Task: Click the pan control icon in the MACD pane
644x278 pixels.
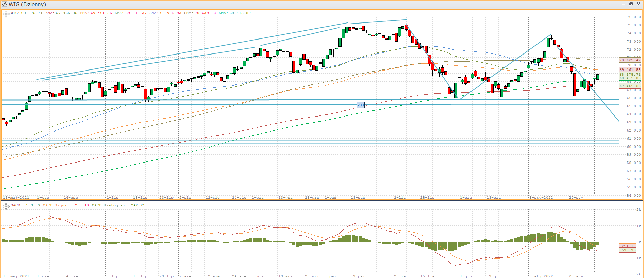Action: (6, 206)
